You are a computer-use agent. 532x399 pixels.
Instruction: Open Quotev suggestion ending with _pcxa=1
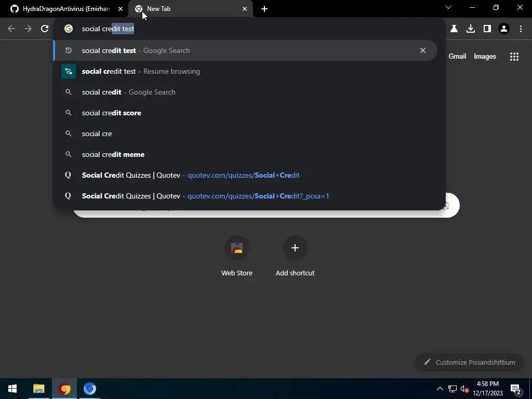[245, 196]
